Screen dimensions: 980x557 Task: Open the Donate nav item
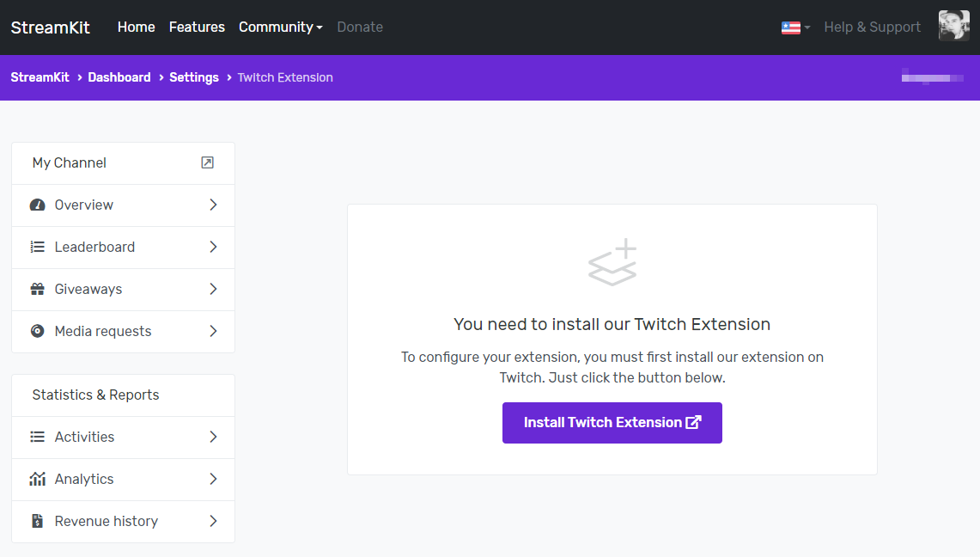click(x=360, y=27)
